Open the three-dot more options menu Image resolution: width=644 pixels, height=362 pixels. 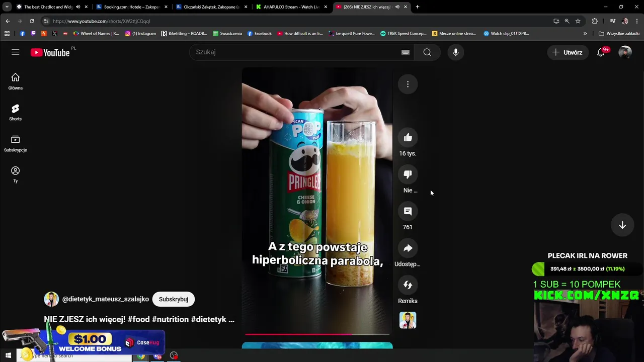click(x=408, y=84)
